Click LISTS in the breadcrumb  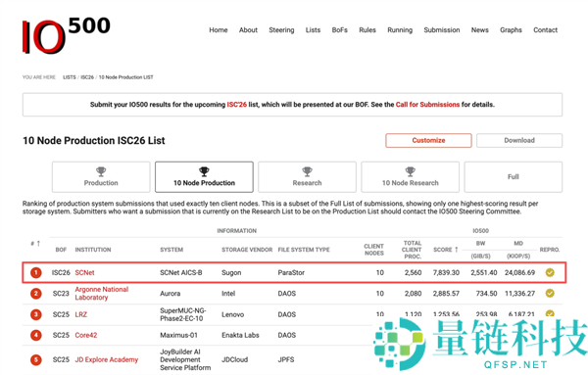69,77
